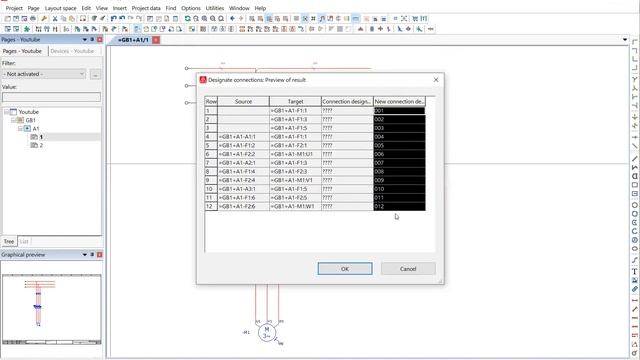Click Cancel in Designate connections dialog

pyautogui.click(x=408, y=269)
